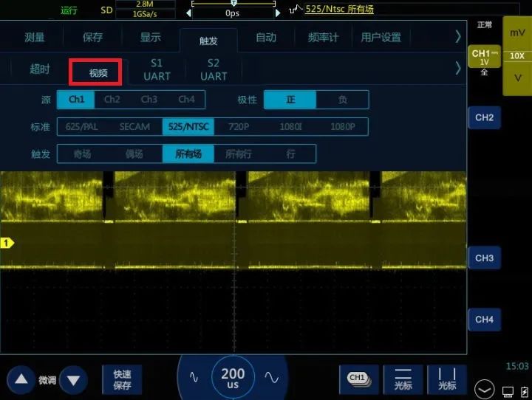
Task: Tap the 10X probe attenuation label
Action: point(517,56)
